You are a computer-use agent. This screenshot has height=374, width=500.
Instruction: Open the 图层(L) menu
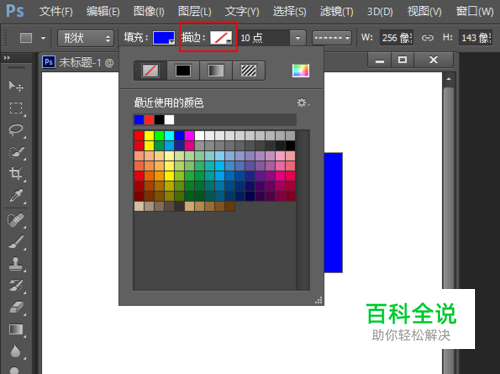[x=195, y=12]
